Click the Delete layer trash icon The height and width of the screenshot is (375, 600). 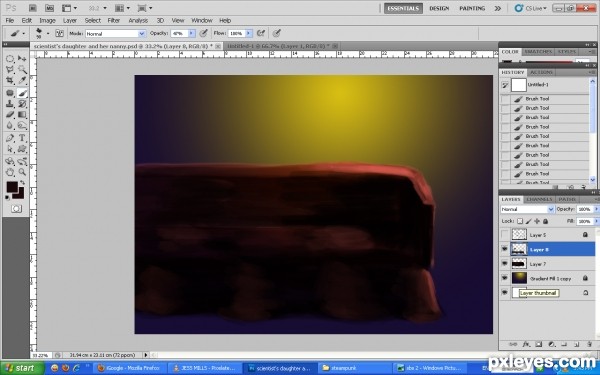(x=589, y=344)
